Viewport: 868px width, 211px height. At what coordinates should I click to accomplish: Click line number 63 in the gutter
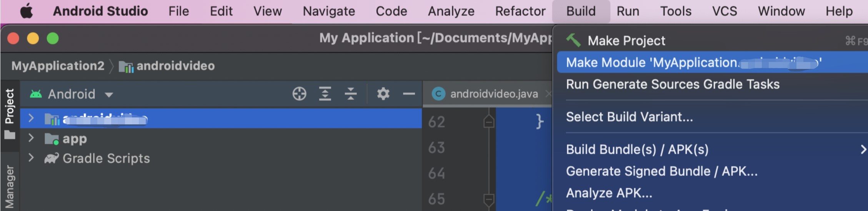click(436, 147)
